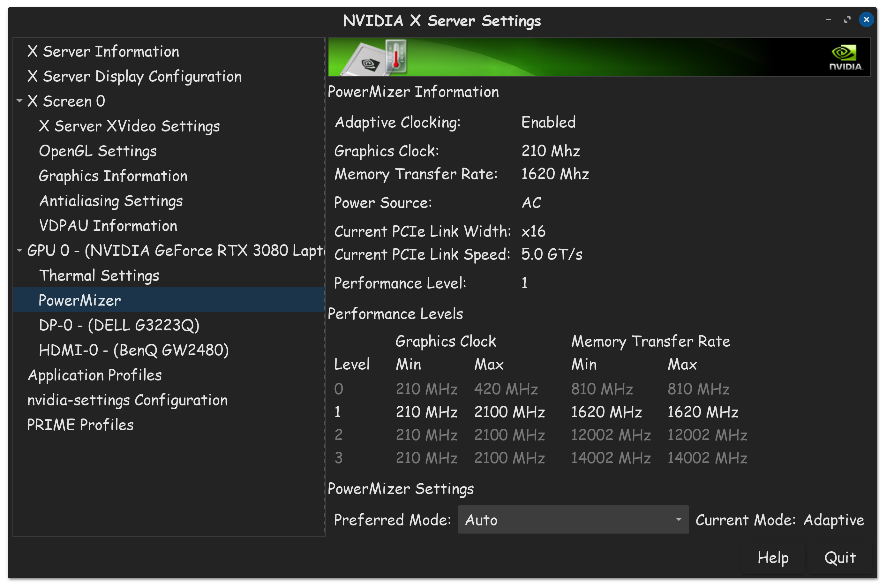Viewport: 886px width, 588px height.
Task: Open HDMI-0 BenQ GW2480 display page
Action: [x=133, y=350]
